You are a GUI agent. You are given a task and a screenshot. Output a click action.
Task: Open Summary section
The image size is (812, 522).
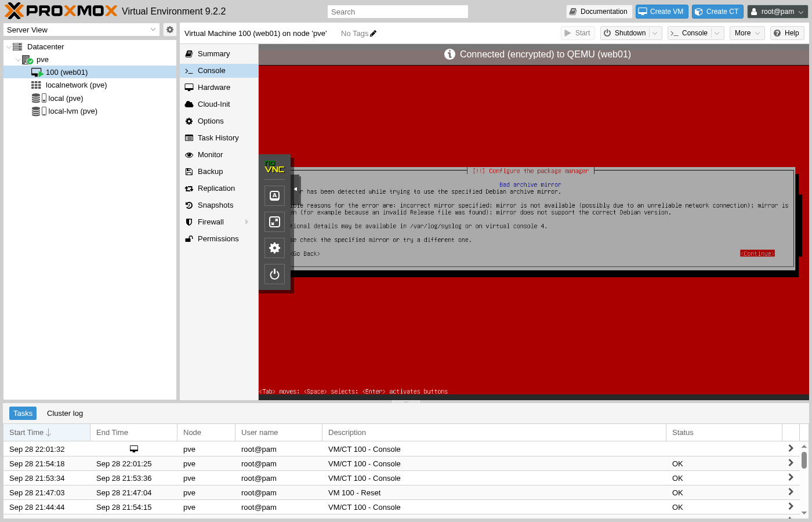[x=219, y=54]
